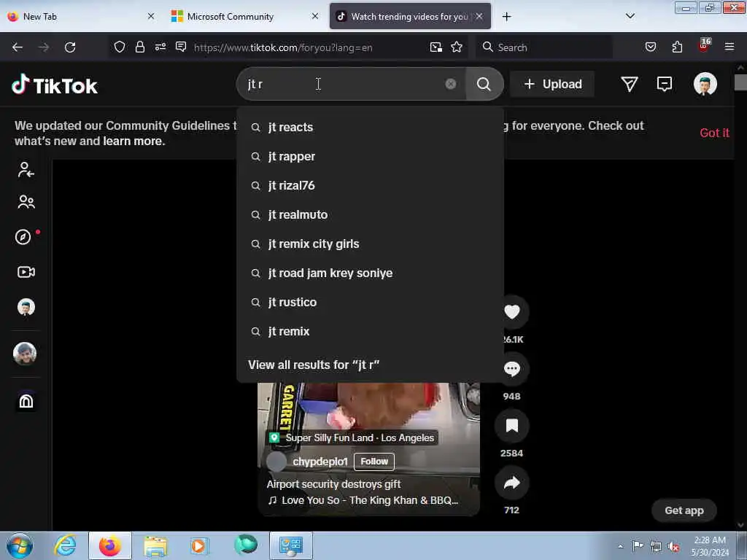
Task: Click the muted volume tray icon
Action: pos(673,546)
